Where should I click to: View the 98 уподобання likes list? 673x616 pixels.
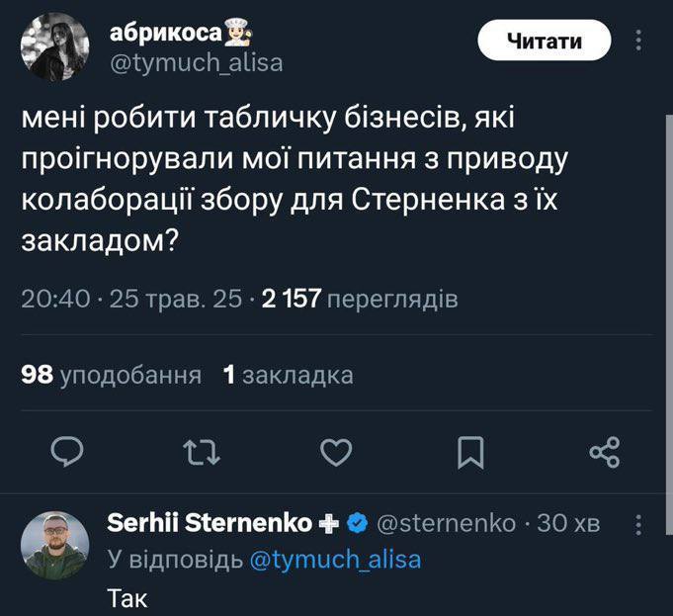tap(111, 375)
